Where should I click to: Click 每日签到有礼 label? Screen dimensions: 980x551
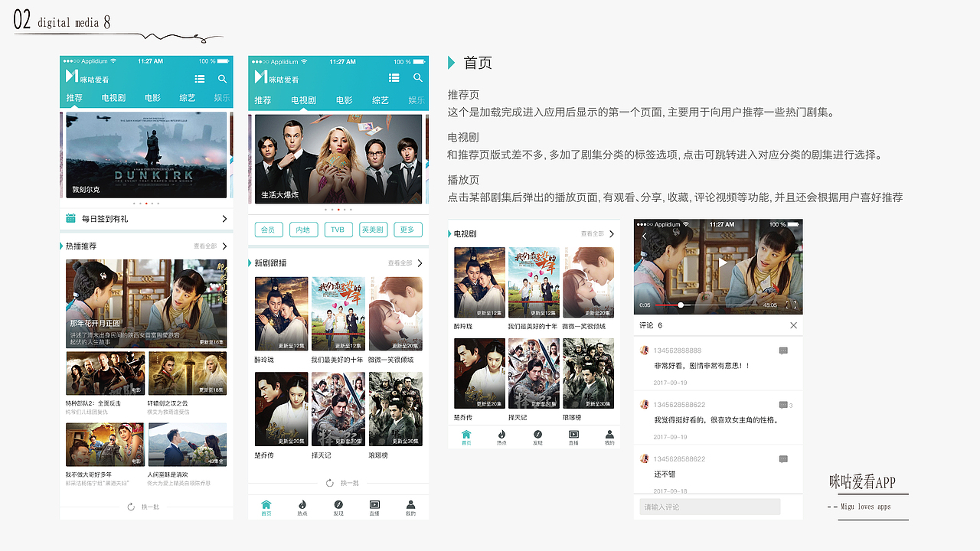[105, 219]
